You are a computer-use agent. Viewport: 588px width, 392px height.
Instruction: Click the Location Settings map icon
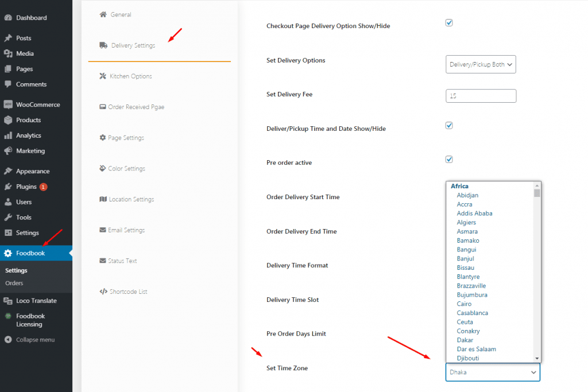(x=103, y=199)
